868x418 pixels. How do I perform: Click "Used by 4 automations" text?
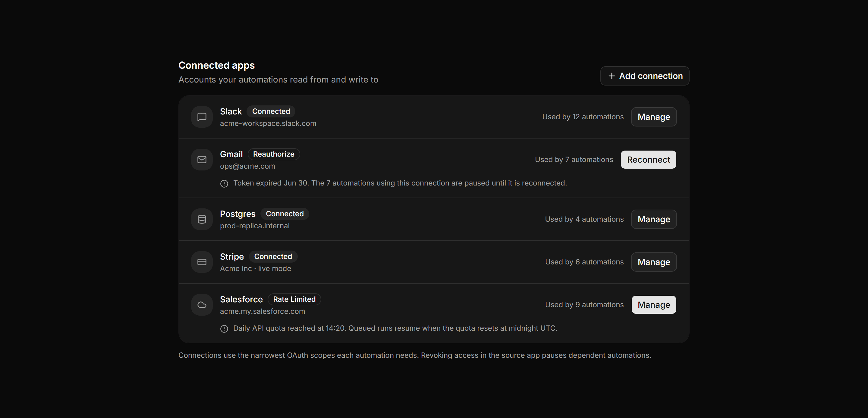[584, 219]
